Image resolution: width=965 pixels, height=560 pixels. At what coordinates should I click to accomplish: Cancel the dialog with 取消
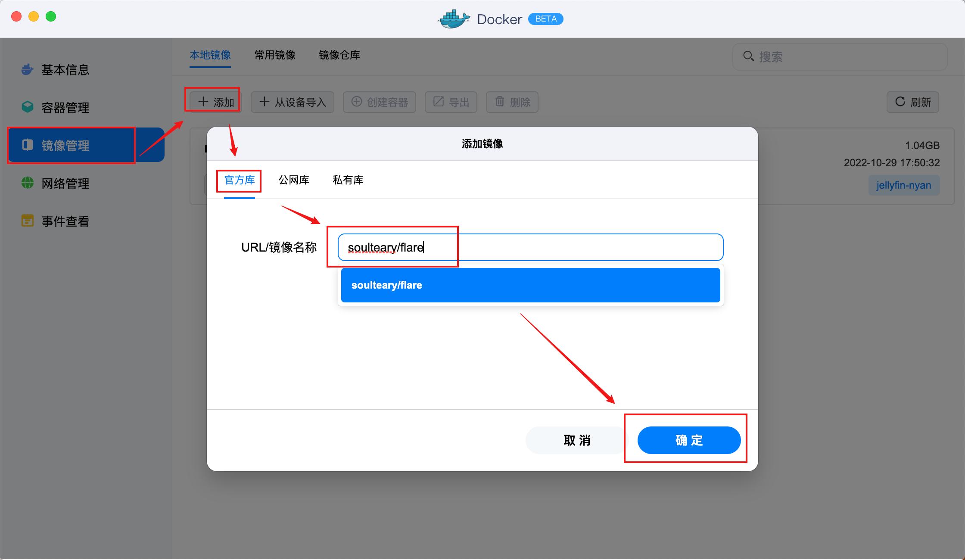pyautogui.click(x=576, y=440)
